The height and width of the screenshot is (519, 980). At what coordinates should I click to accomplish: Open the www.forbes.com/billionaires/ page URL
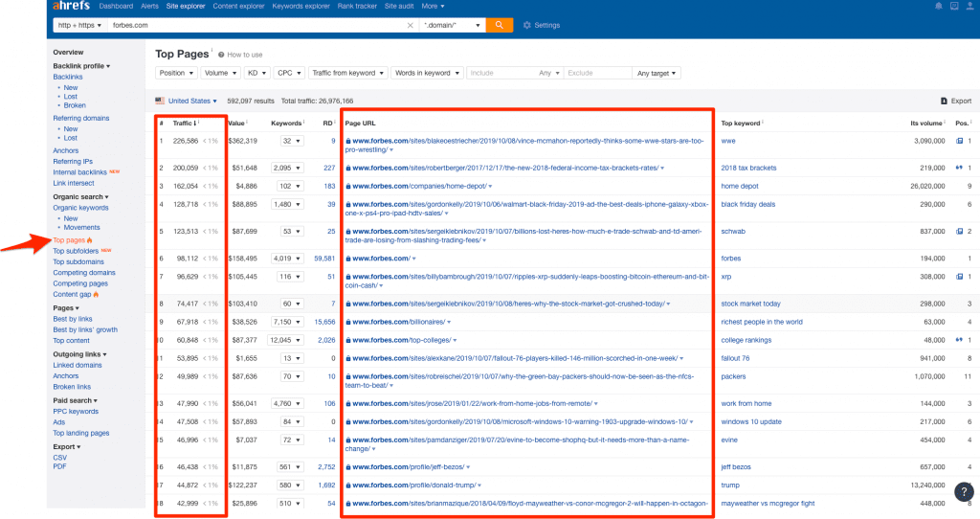[x=399, y=322]
